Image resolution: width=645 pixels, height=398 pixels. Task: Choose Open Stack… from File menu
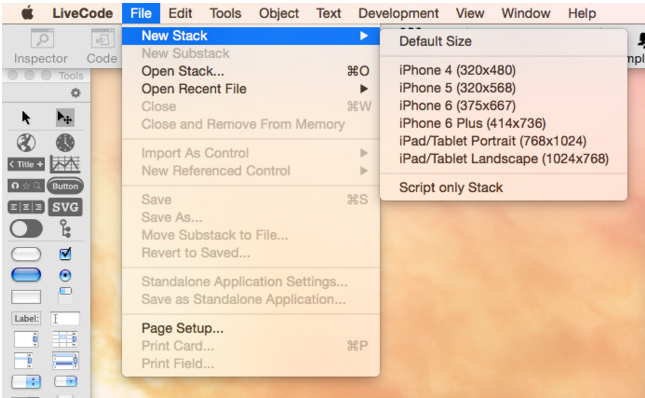pos(251,71)
